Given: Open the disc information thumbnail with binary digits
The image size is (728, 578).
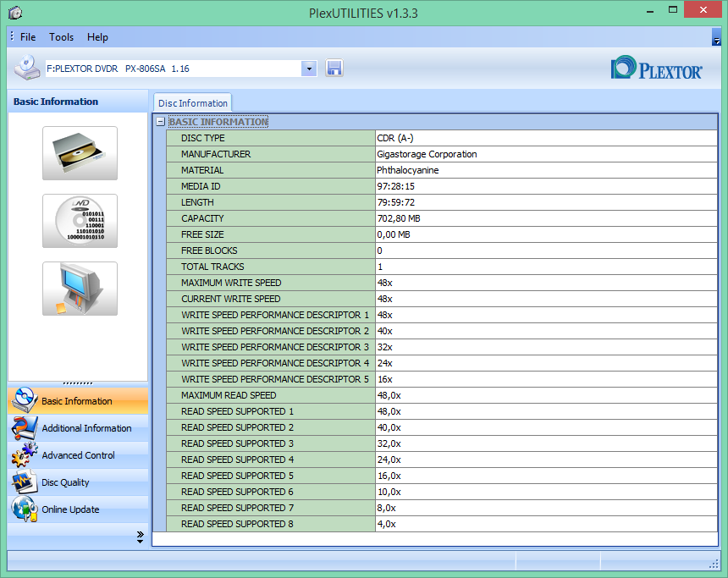Looking at the screenshot, I should click(x=80, y=221).
